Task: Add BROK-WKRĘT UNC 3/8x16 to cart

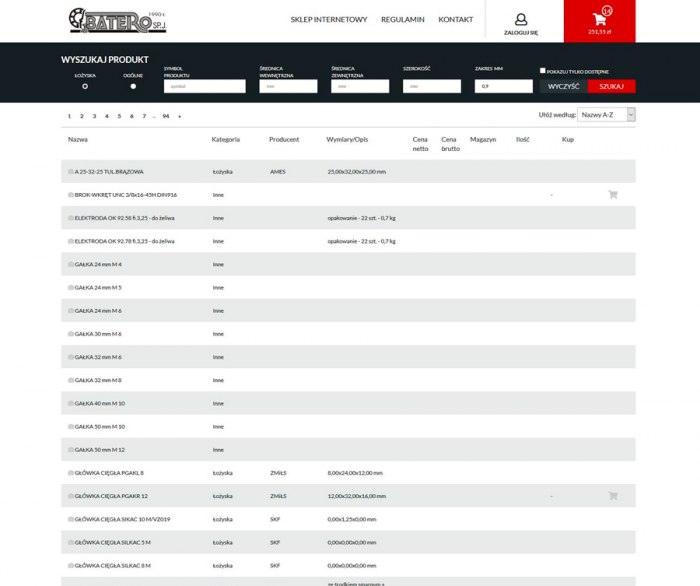Action: (612, 195)
